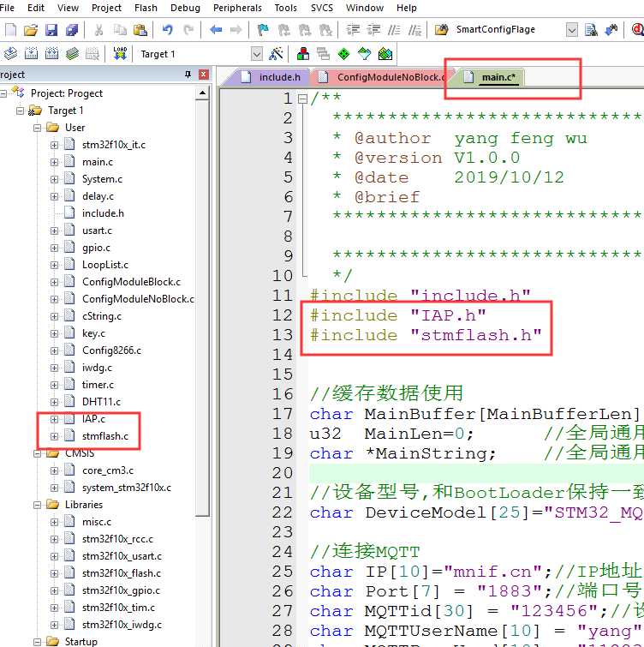Viewport: 644px width, 647px height.
Task: Expand the main.c tree node
Action: (x=54, y=162)
